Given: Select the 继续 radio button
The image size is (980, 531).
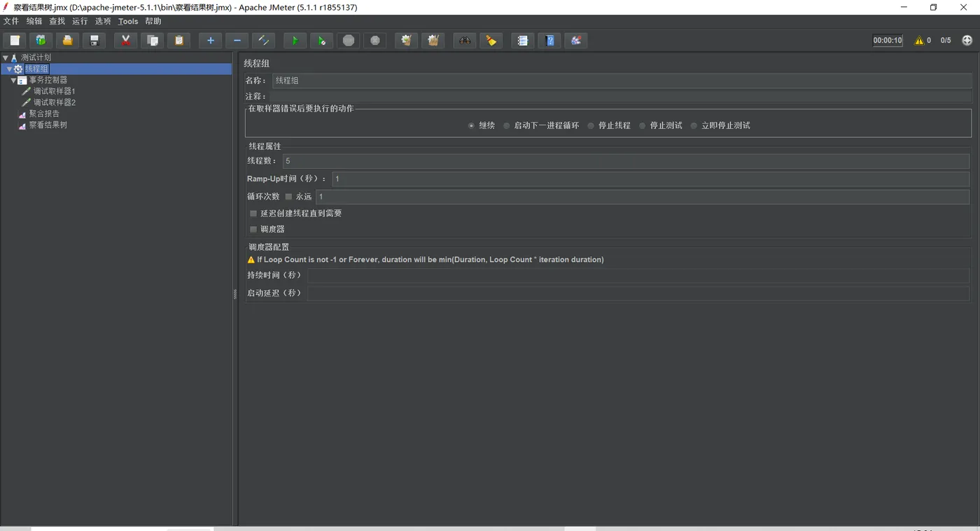Looking at the screenshot, I should (471, 126).
